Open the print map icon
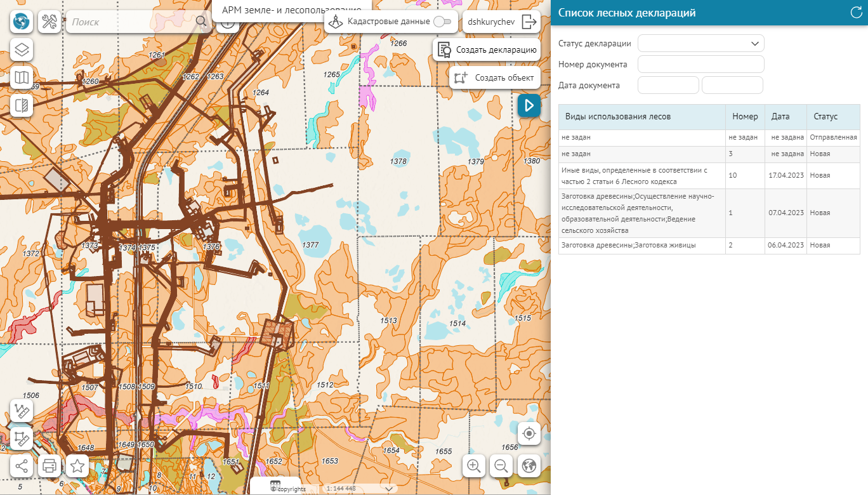Screen dimensions: 868x495 49,466
